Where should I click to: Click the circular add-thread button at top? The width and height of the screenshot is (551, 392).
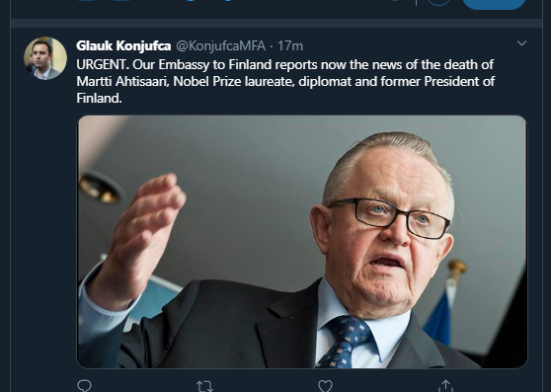click(x=438, y=2)
